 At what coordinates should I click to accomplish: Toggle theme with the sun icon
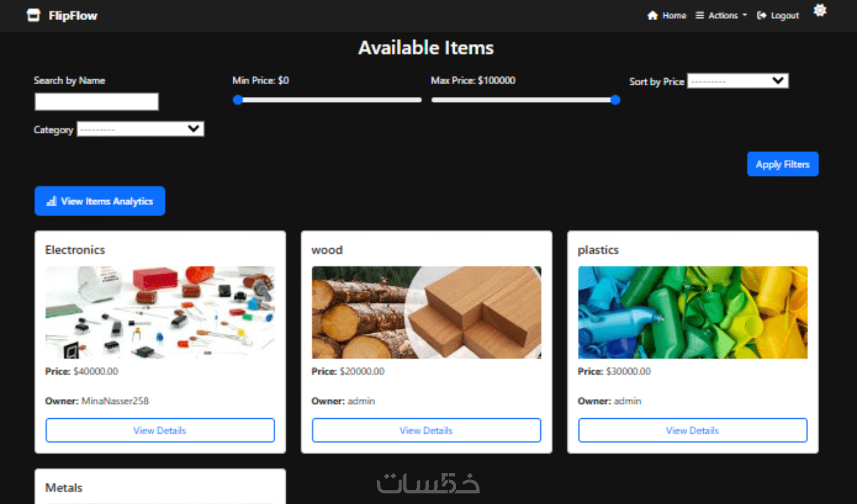[820, 10]
